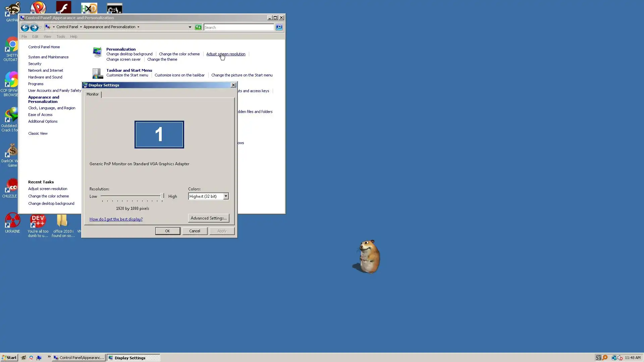Click the Back navigation arrow button
644x362 pixels.
(x=25, y=27)
